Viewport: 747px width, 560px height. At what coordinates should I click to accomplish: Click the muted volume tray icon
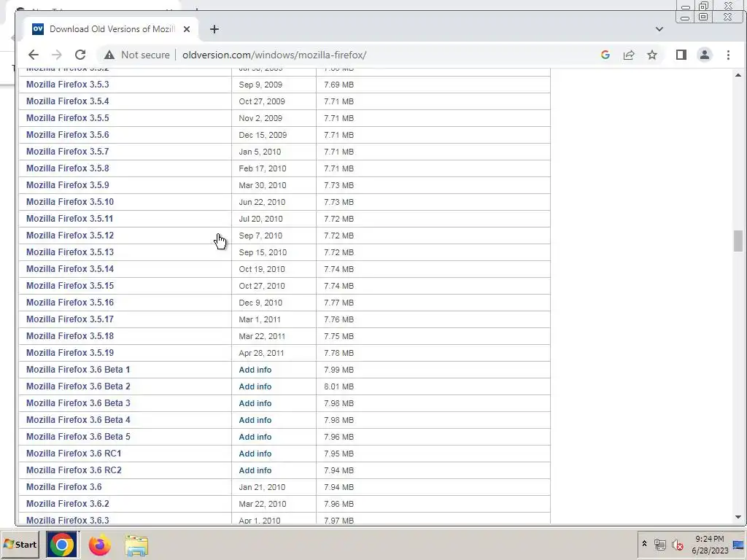677,544
